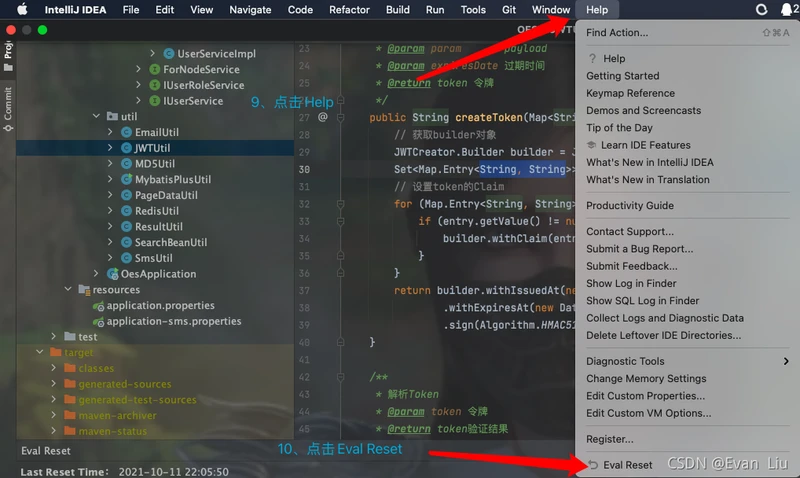Click the Learn IDE Features graduation cap icon
The height and width of the screenshot is (478, 800).
click(592, 145)
